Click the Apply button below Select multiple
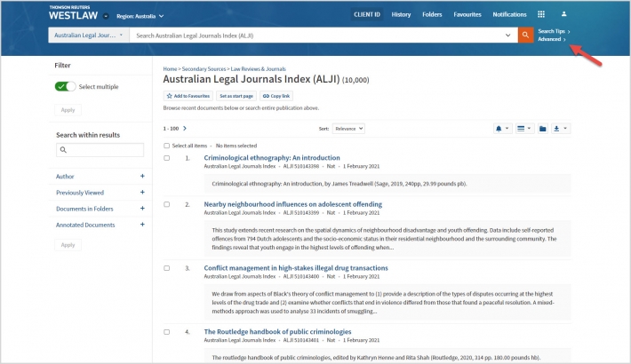The width and height of the screenshot is (631, 364). pyautogui.click(x=68, y=110)
